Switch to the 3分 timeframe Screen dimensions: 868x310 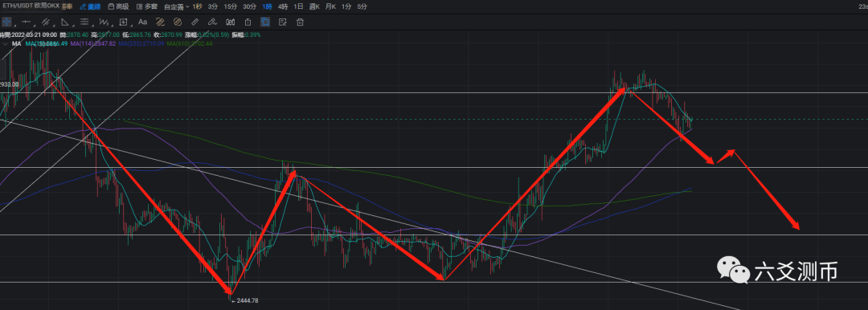(x=213, y=6)
